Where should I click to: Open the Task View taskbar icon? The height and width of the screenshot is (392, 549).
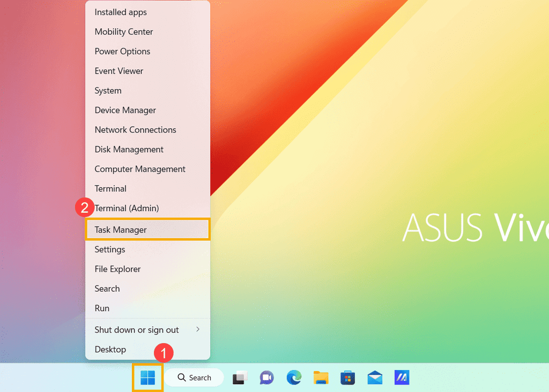tap(239, 378)
